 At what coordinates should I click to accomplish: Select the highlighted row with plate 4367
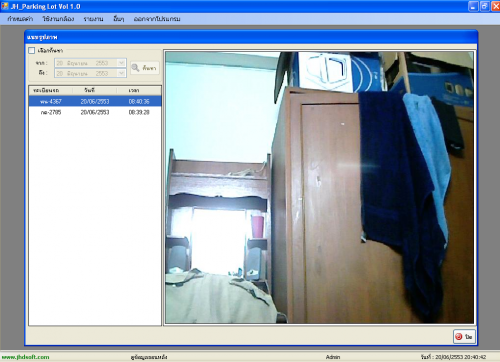(x=95, y=101)
